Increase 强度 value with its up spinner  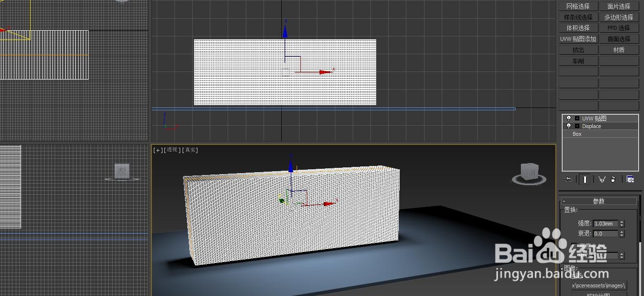tap(622, 221)
